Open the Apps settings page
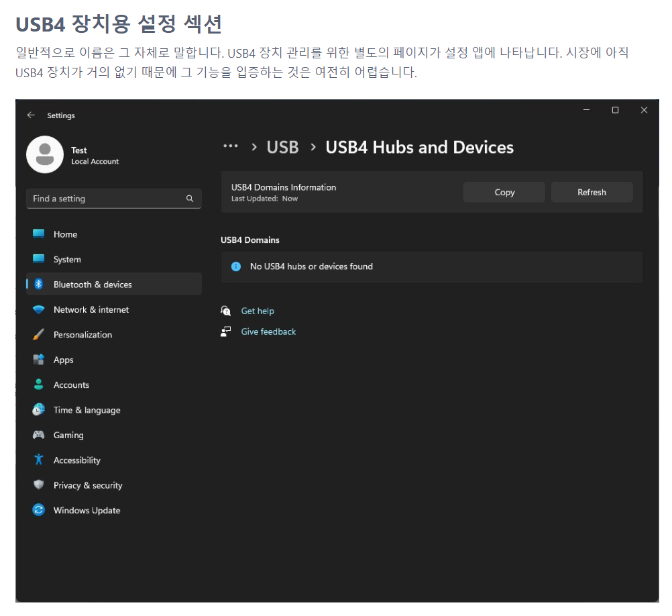672x616 pixels. tap(114, 359)
